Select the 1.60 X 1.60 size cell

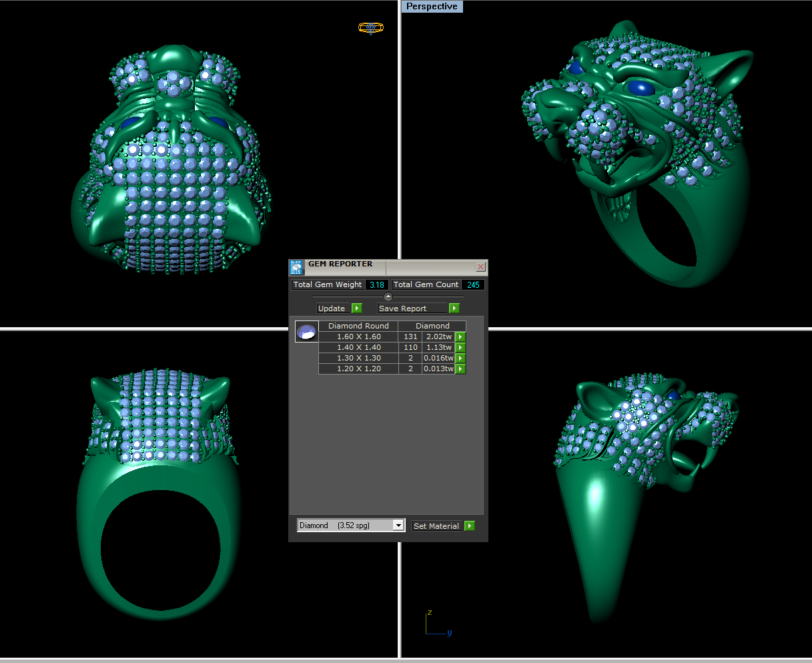358,337
